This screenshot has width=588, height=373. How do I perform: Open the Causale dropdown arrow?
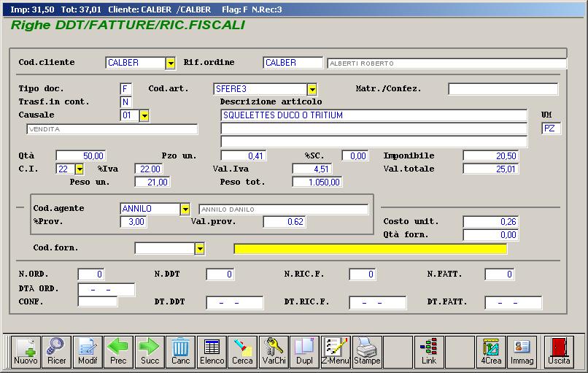pos(144,115)
